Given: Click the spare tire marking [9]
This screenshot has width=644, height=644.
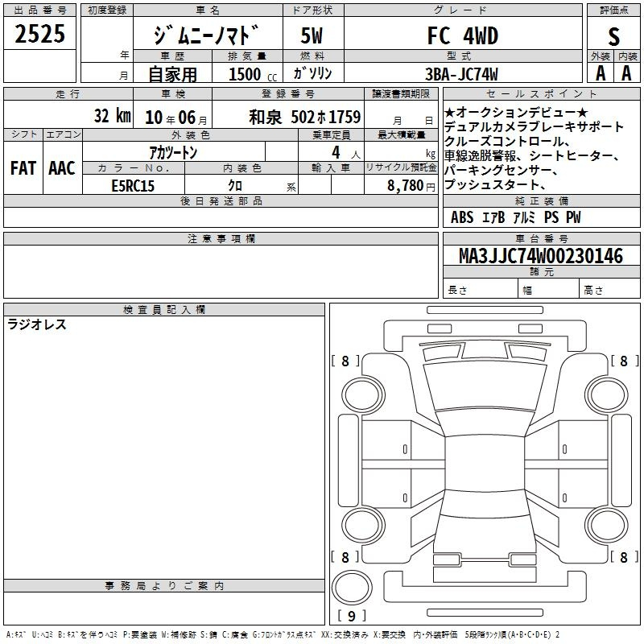Looking at the screenshot, I should point(352,616).
